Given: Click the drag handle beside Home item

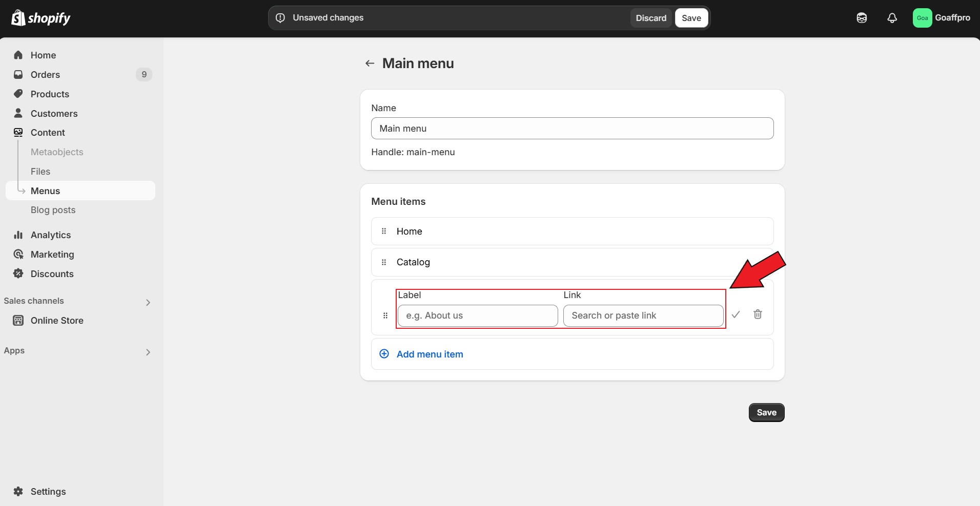Looking at the screenshot, I should [x=384, y=231].
